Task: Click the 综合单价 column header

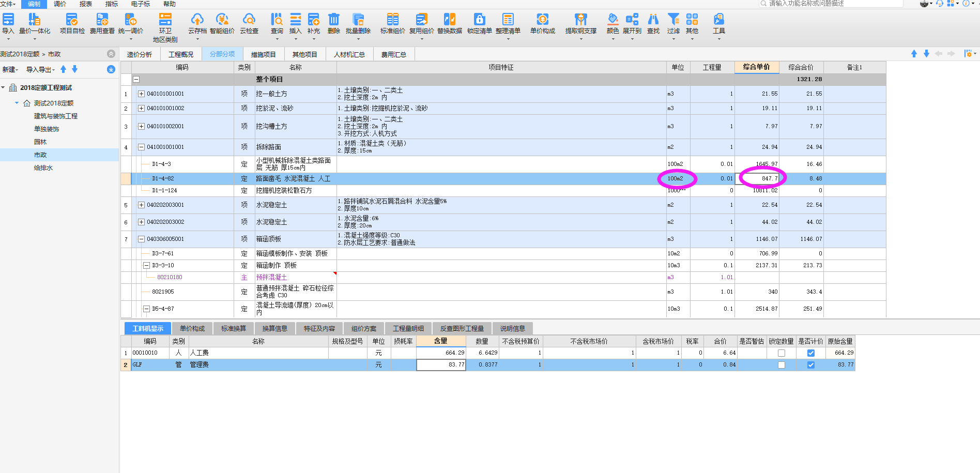Action: click(x=757, y=67)
